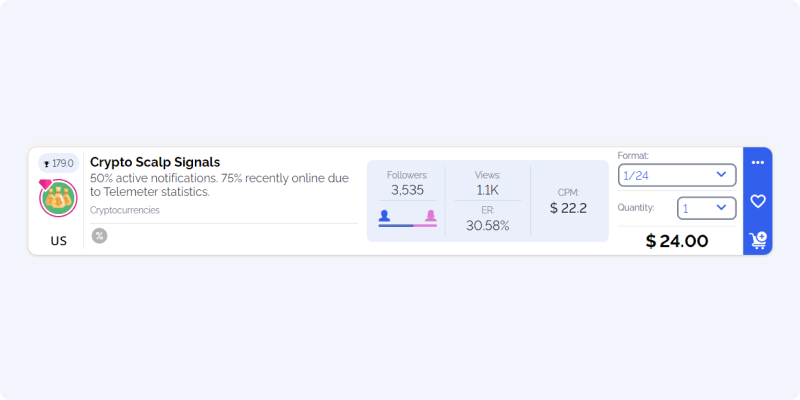Viewport: 800px width, 400px height.
Task: Open the Crypto Scalp Signals channel title
Action: coord(155,162)
